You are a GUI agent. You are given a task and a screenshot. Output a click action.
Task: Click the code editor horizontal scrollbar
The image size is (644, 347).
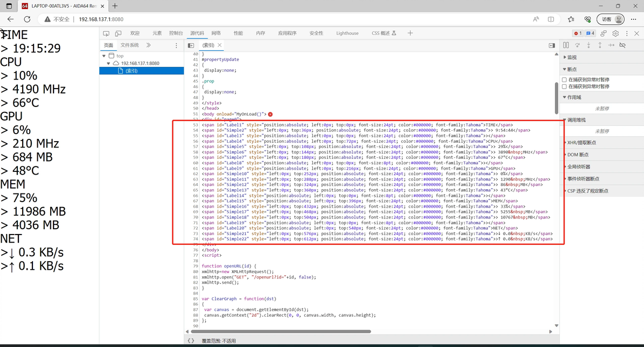pyautogui.click(x=280, y=331)
